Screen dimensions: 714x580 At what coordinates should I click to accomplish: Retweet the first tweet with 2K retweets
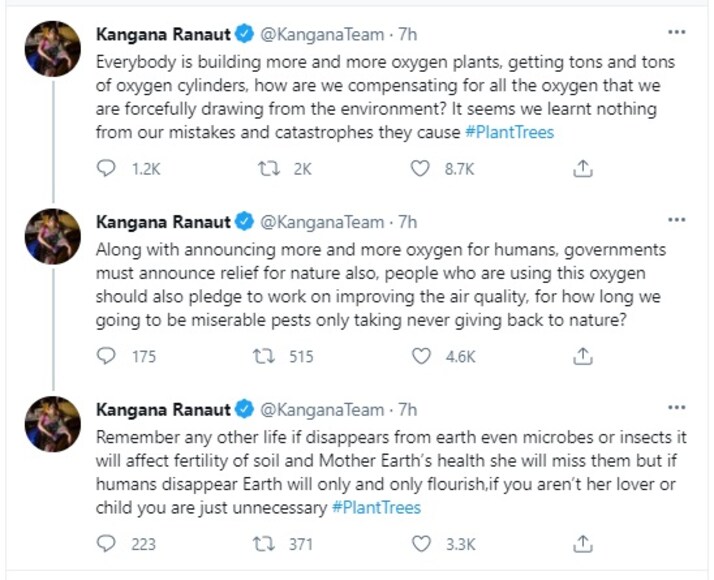(x=268, y=170)
